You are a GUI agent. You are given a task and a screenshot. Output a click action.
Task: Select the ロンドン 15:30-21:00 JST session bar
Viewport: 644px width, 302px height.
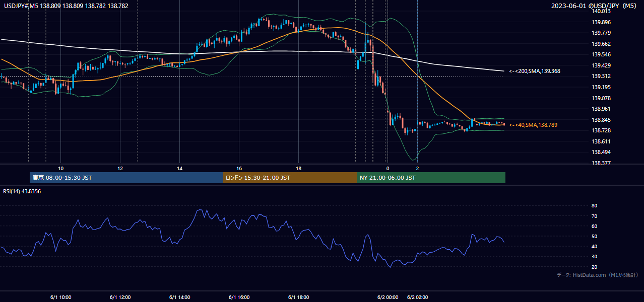tap(290, 178)
